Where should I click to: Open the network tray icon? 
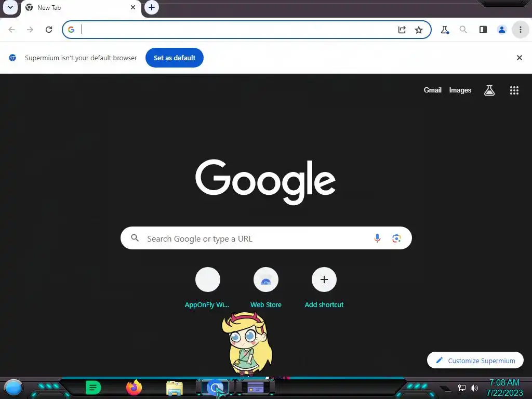pyautogui.click(x=461, y=388)
